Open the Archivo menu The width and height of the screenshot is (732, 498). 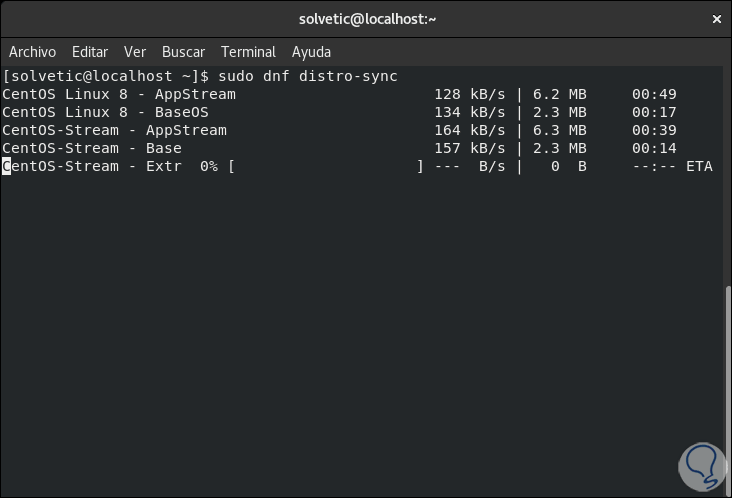(x=32, y=52)
